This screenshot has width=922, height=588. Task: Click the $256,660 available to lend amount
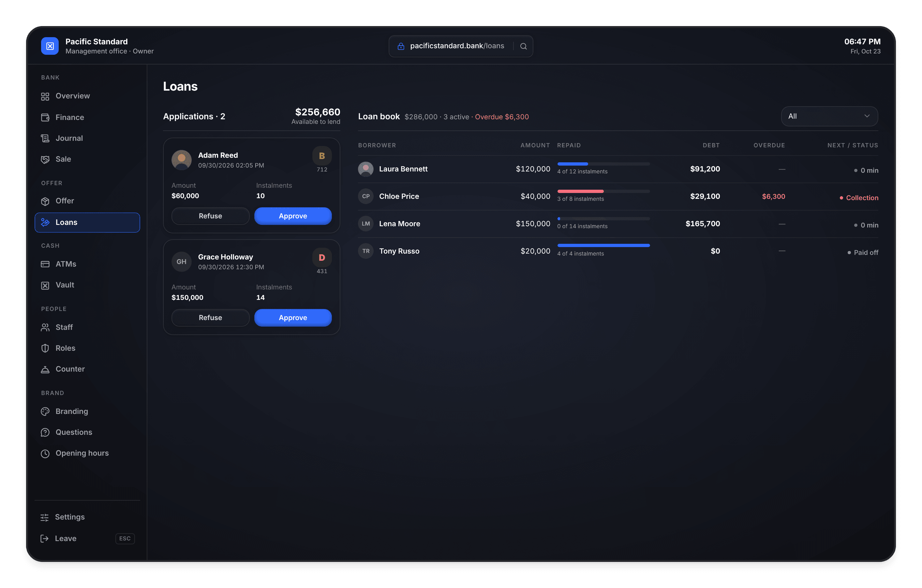318,112
